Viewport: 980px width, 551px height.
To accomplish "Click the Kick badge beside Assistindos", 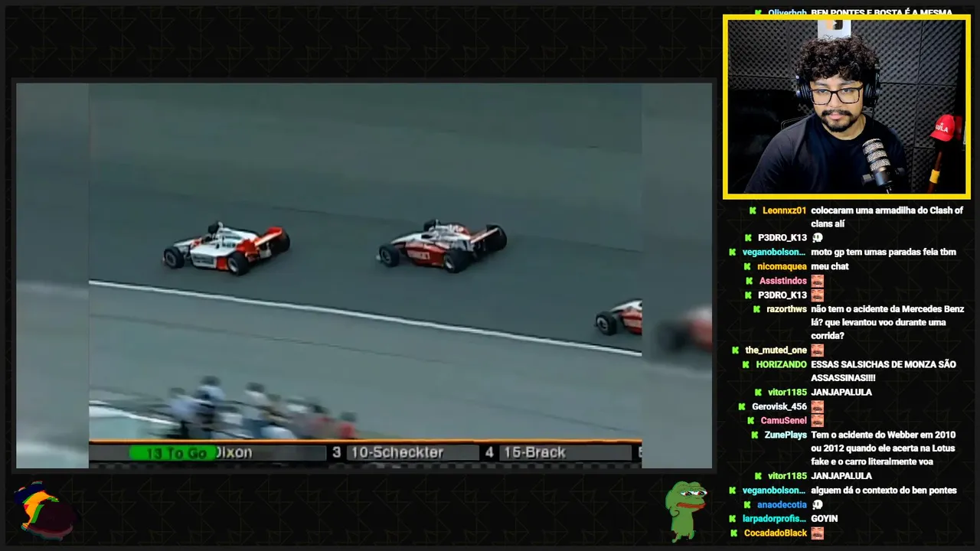I will [x=750, y=281].
